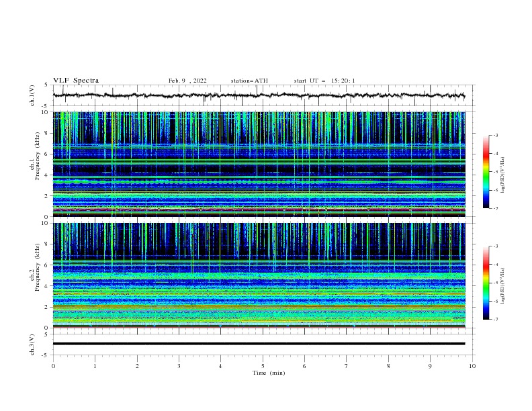
Task: Click the "-3" label on ch.2 colorbar
Action: (x=496, y=246)
